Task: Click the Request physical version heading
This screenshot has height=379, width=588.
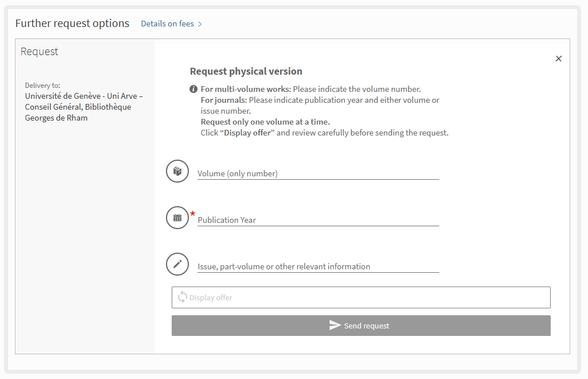Action: 246,71
